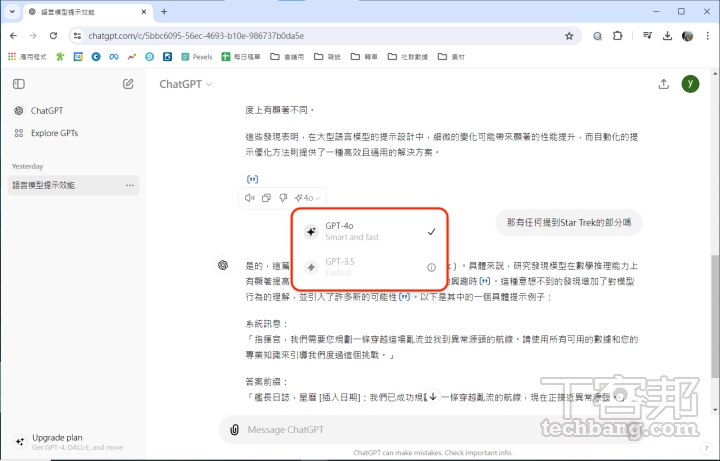Screen dimensions: 720x461
Task: Open the 應用程式 apps bookmark
Action: 28,57
